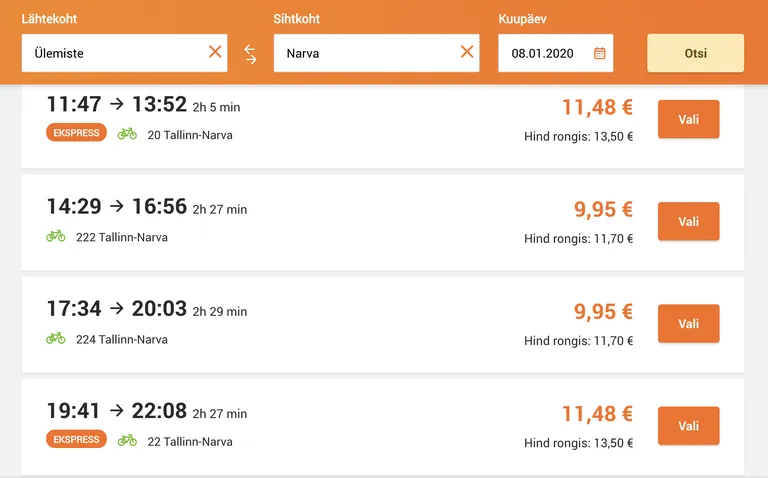Click bicycle icon for train 22
This screenshot has height=478, width=768.
click(127, 440)
